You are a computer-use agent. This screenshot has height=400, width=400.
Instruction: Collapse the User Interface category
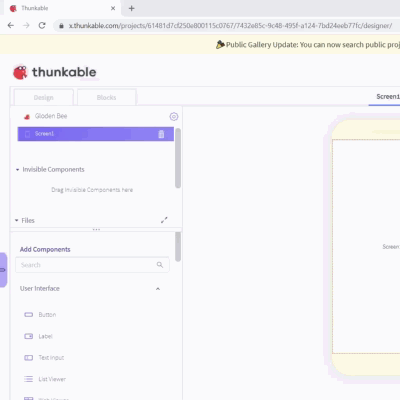pos(158,289)
